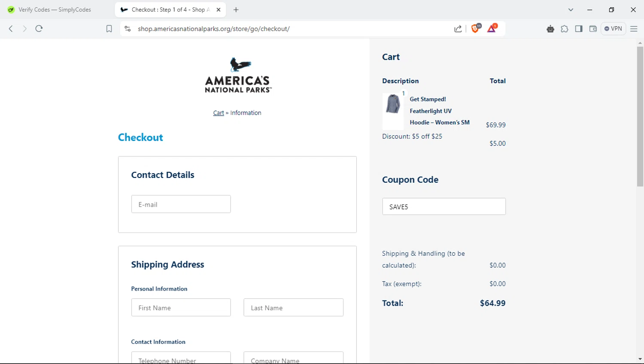
Task: Focus the E-mail field
Action: coord(181,204)
